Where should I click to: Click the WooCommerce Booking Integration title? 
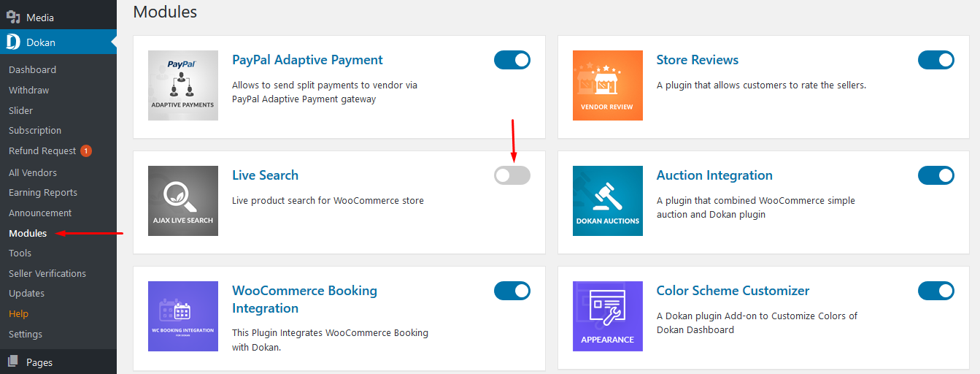click(304, 299)
